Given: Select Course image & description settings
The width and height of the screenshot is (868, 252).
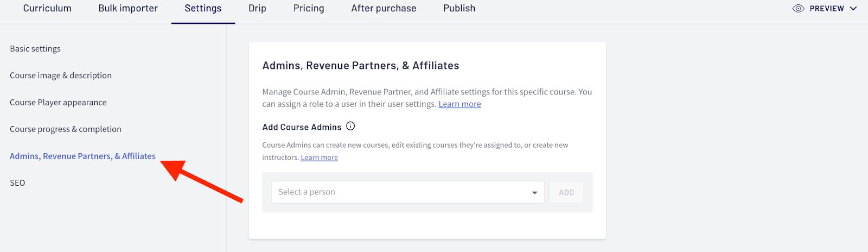Looking at the screenshot, I should coord(61,75).
